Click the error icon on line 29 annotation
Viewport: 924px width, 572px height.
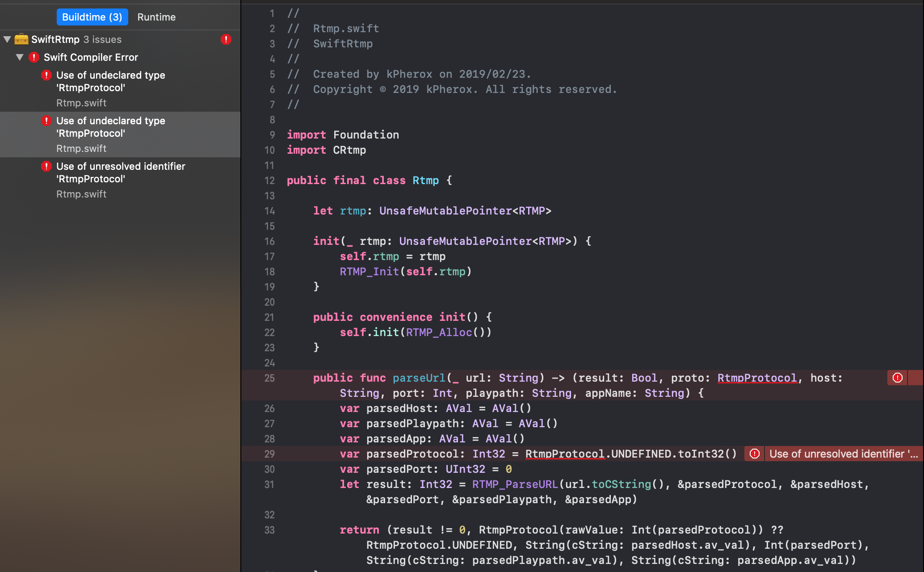(755, 454)
